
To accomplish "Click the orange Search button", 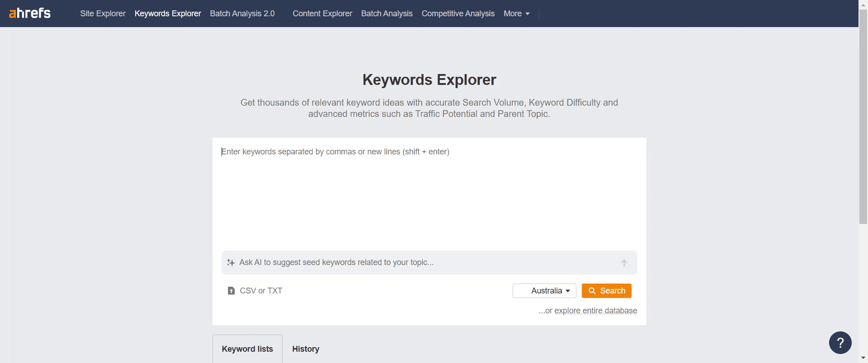I will point(607,291).
